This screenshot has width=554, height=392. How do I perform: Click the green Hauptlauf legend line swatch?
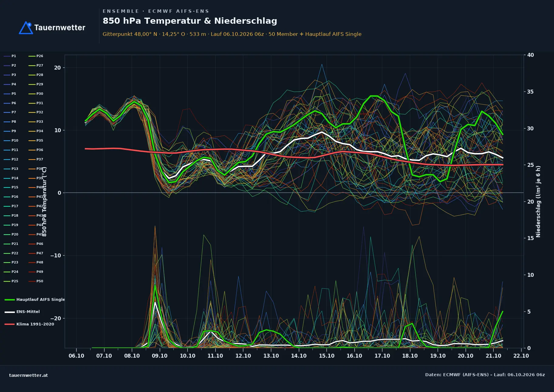click(x=10, y=300)
